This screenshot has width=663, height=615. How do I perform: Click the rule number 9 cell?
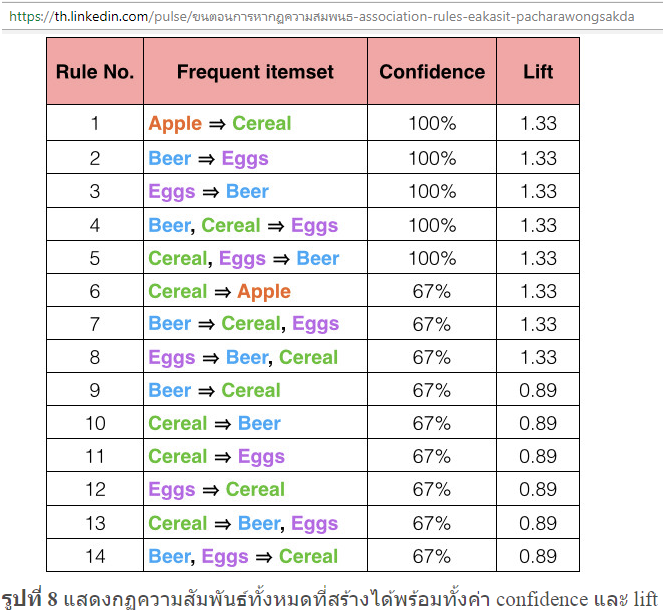(x=95, y=390)
